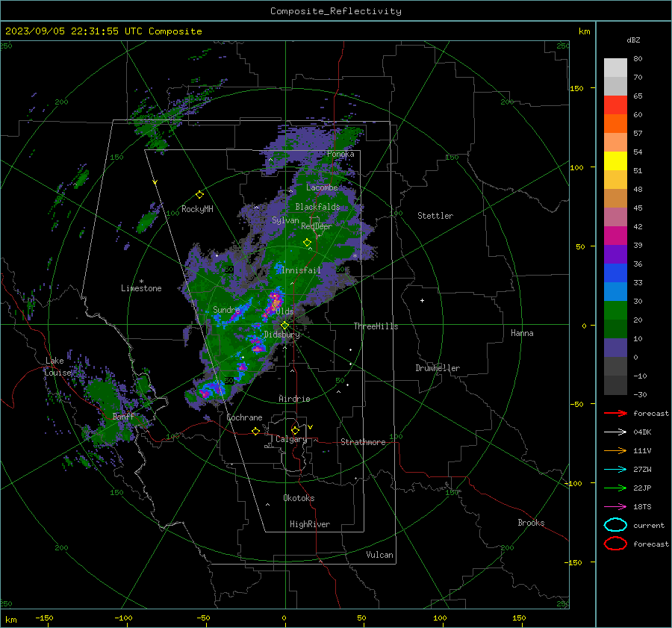Click the Vulcan city label
Screen dimensions: 672x628
(x=379, y=555)
